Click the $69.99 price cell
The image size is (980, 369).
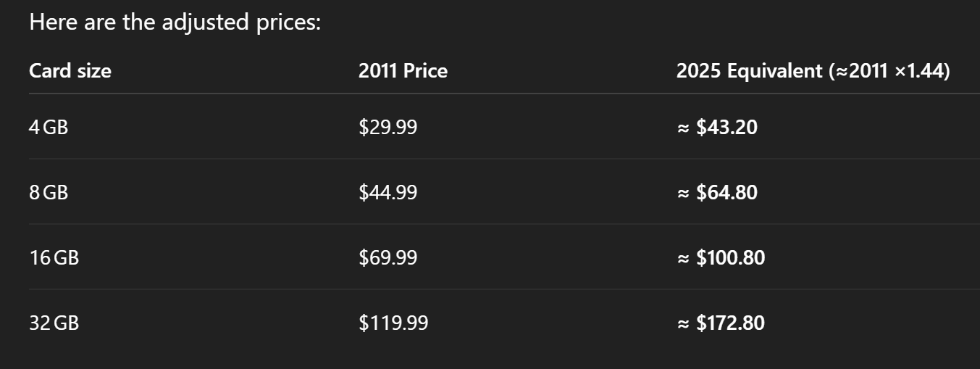coord(388,258)
